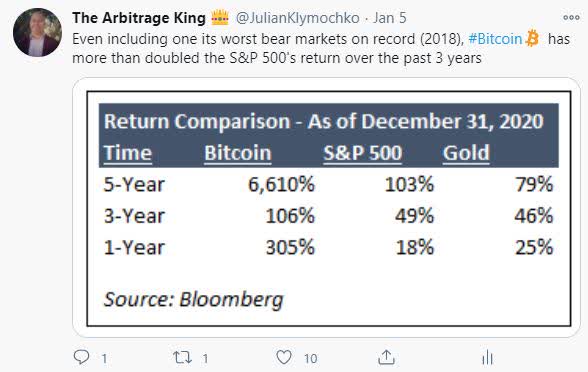Viewport: 588px width, 372px height.
Task: Open the #Bitcoin hashtag link
Action: [x=495, y=39]
